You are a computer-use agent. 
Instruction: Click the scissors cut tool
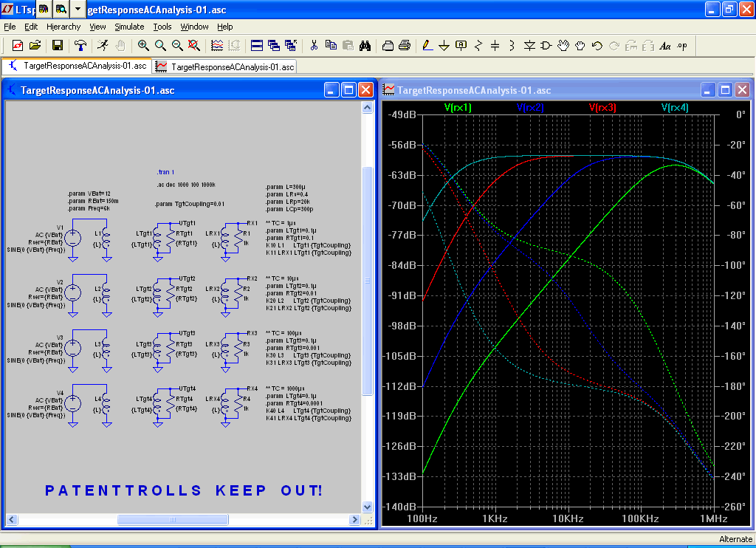pos(314,45)
